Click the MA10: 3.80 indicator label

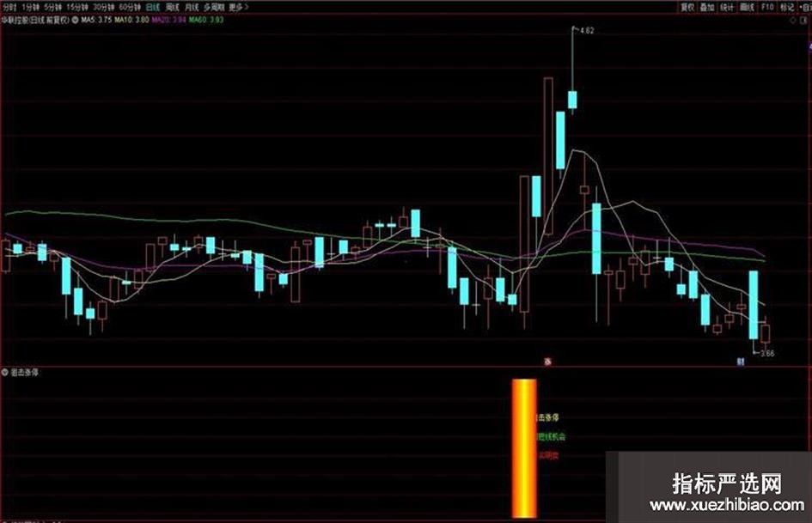131,21
